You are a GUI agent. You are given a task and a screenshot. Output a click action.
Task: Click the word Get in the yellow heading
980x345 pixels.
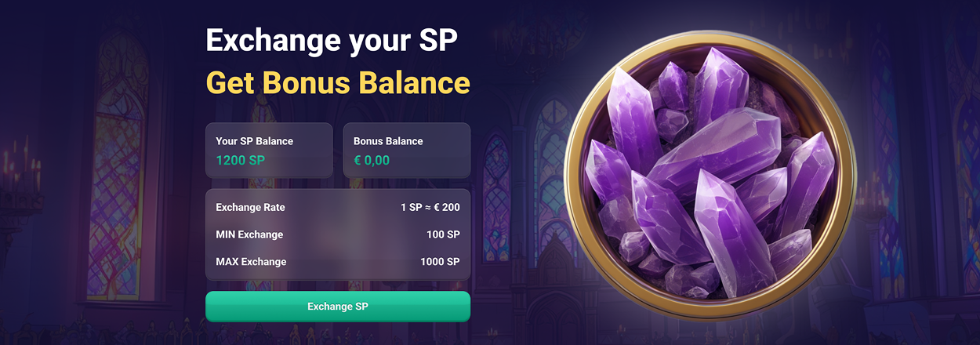coord(230,82)
